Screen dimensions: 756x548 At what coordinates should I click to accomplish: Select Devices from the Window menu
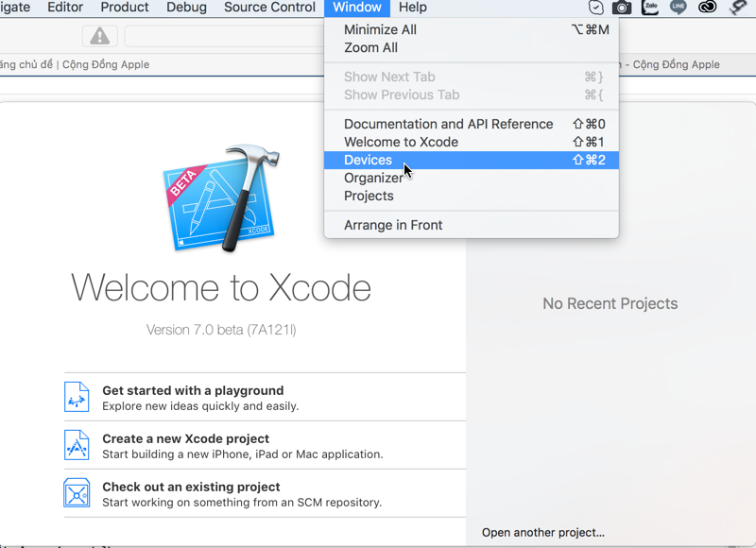(x=368, y=160)
